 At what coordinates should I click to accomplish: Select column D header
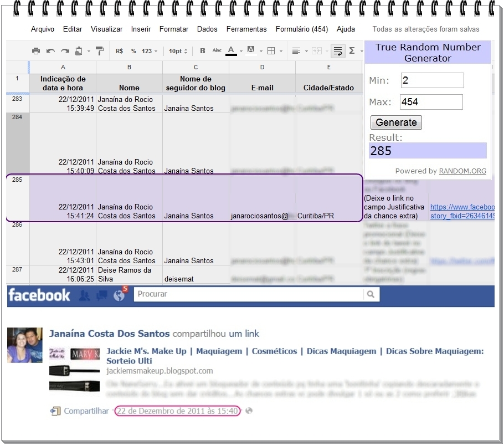click(x=263, y=67)
